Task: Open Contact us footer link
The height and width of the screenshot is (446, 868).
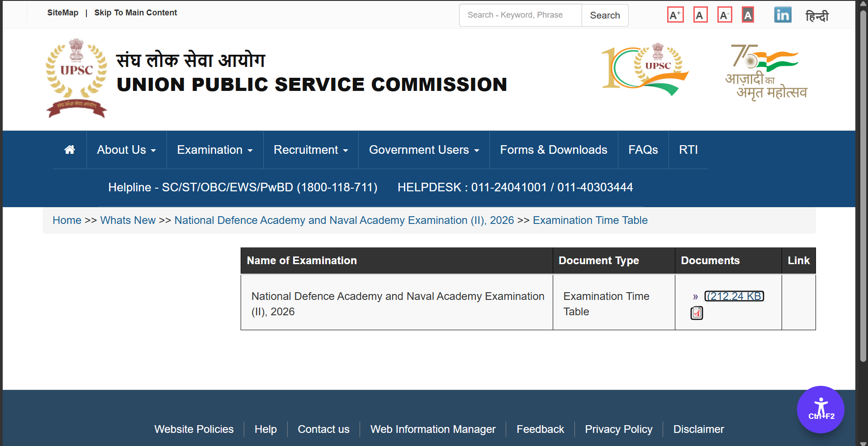Action: 323,429
